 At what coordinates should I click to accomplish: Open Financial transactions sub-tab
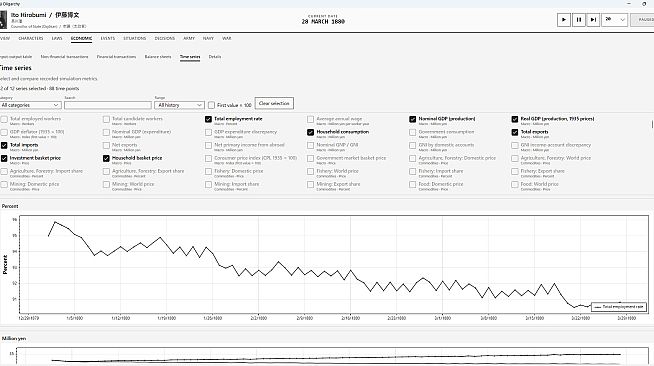point(116,57)
